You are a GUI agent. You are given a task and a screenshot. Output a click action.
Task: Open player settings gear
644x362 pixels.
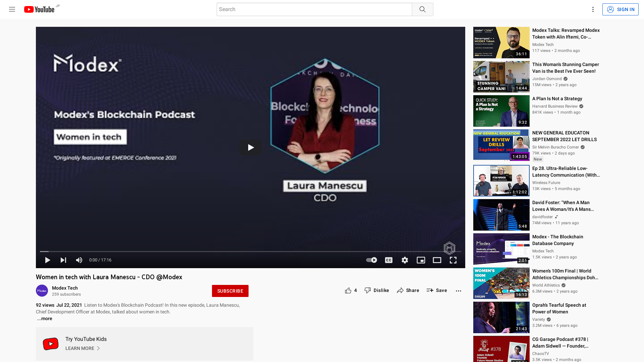click(x=405, y=260)
